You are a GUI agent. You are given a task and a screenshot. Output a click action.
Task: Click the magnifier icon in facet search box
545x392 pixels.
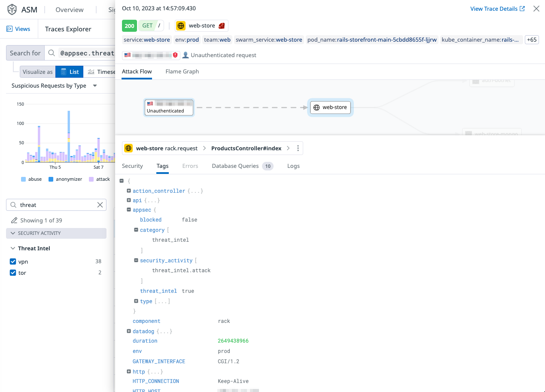point(13,205)
